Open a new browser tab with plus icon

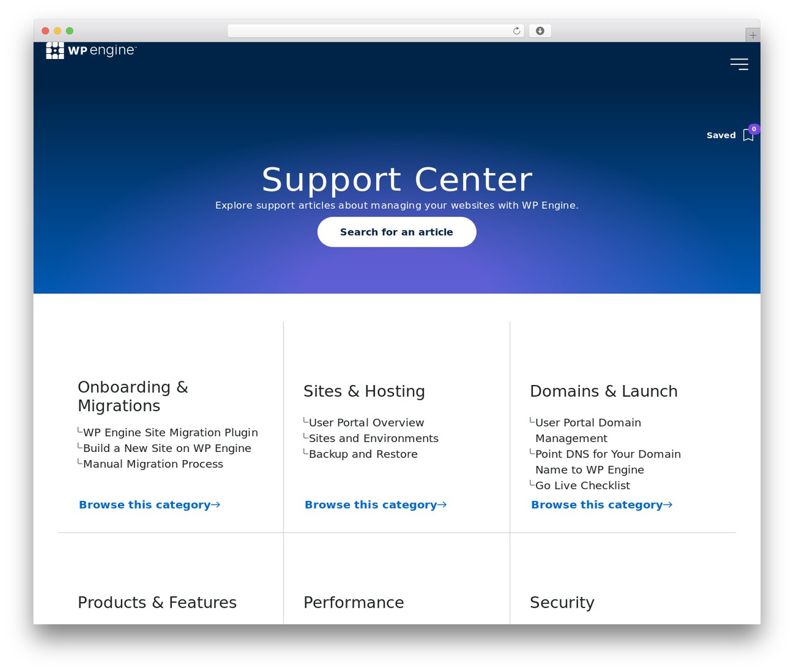[x=752, y=35]
